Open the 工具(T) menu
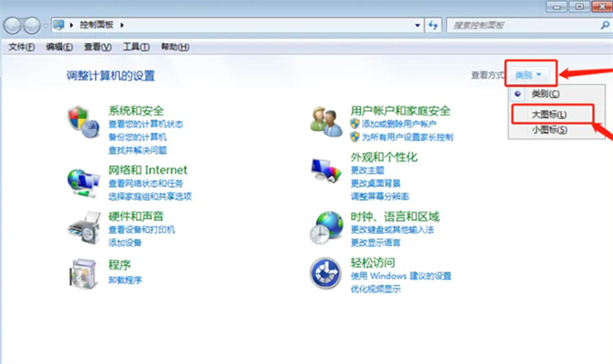This screenshot has height=364, width=613. click(136, 47)
